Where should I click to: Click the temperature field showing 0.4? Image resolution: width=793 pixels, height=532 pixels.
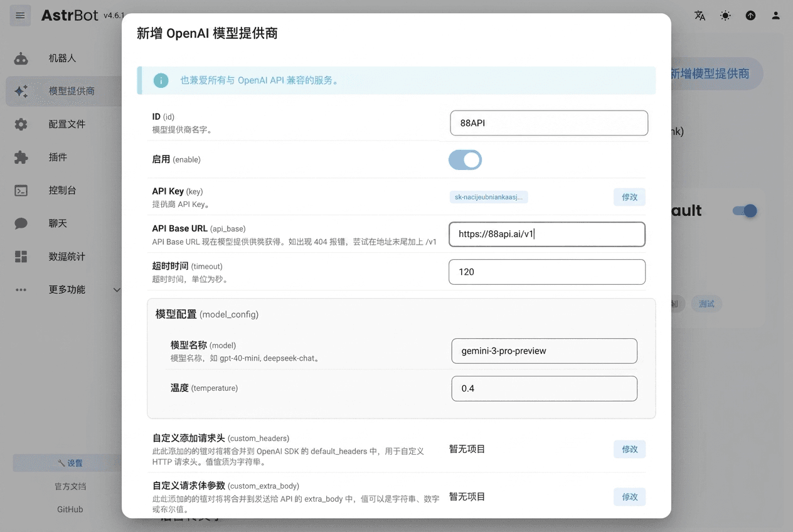[545, 388]
